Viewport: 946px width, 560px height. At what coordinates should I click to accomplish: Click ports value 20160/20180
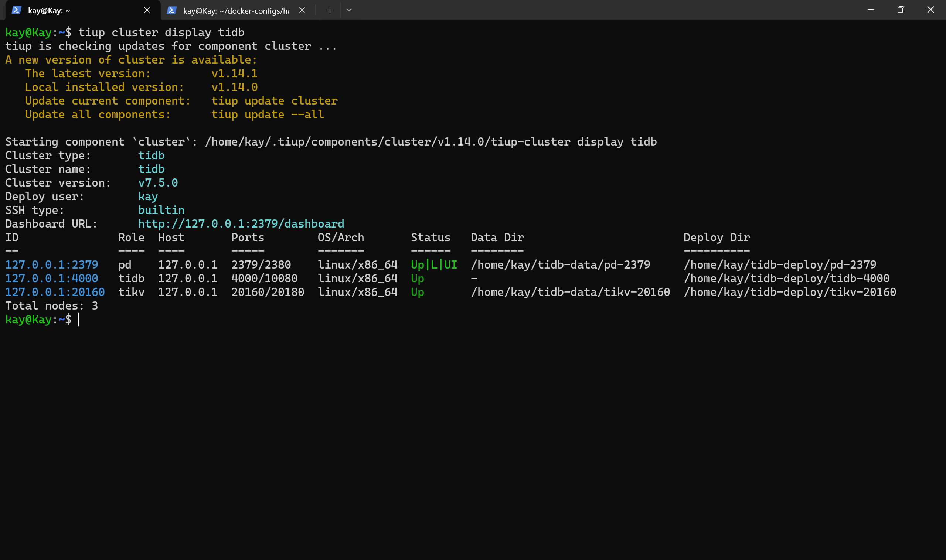[x=268, y=292]
